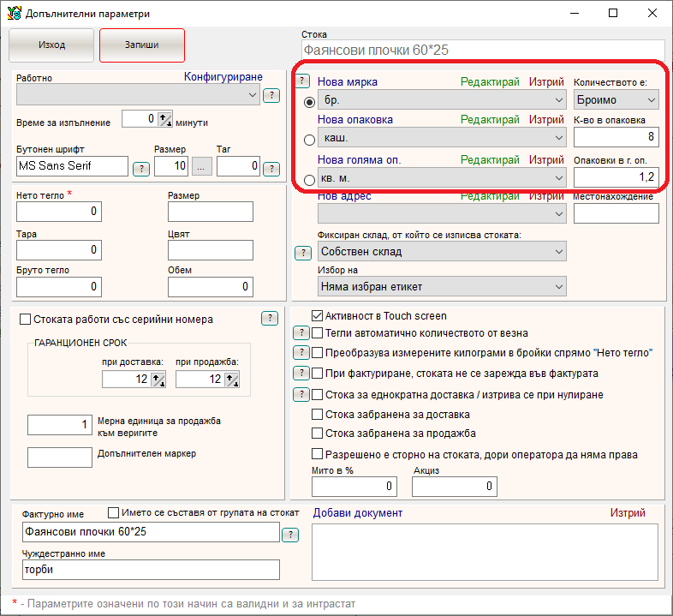
Task: Enable Стока забранена за доставка
Action: point(317,414)
